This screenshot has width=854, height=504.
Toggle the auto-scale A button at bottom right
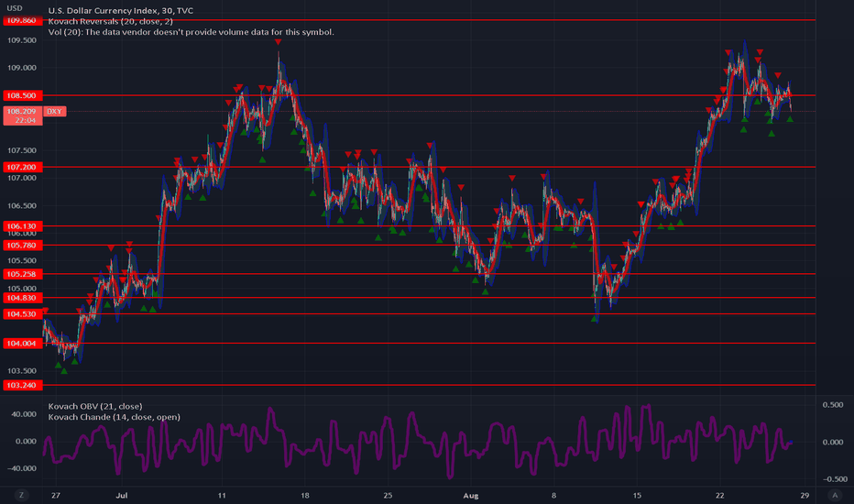pyautogui.click(x=835, y=495)
